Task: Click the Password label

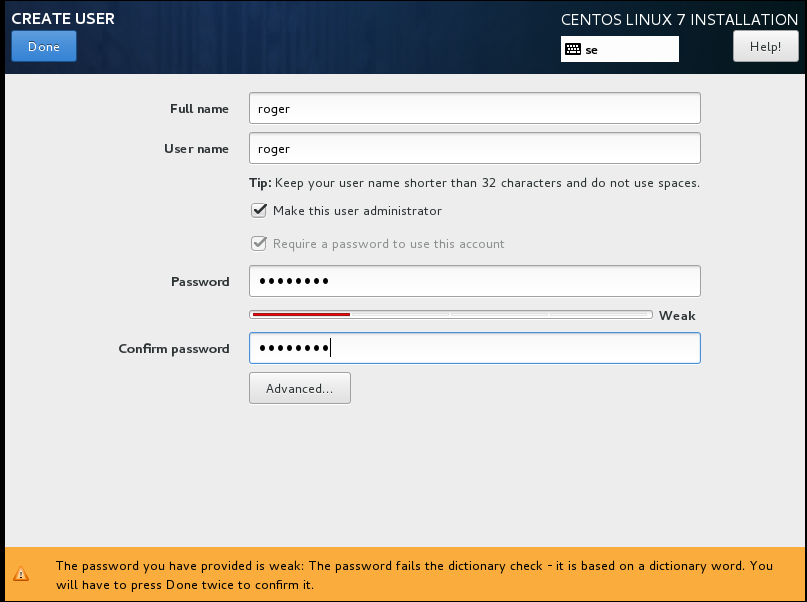Action: (x=200, y=281)
